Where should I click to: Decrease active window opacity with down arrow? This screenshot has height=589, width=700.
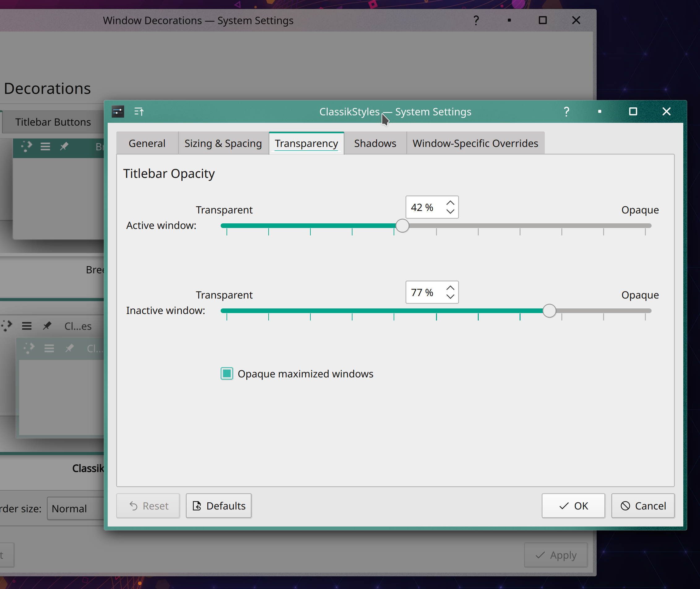click(450, 211)
